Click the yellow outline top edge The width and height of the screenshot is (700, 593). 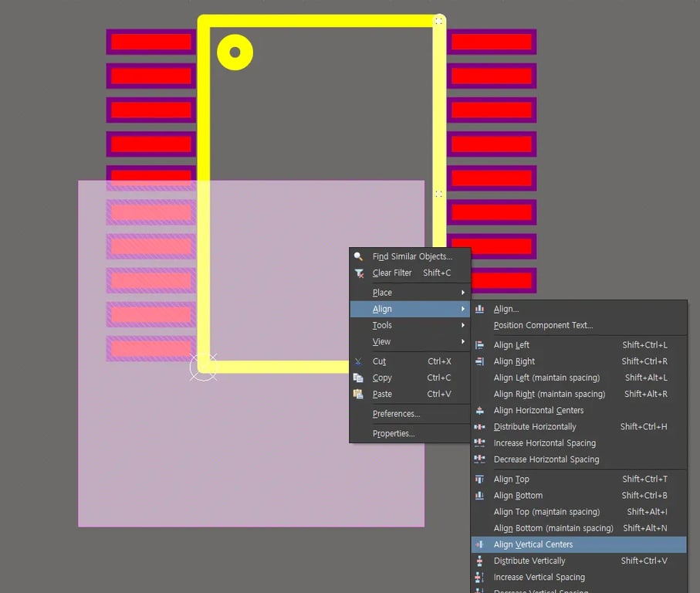click(321, 21)
